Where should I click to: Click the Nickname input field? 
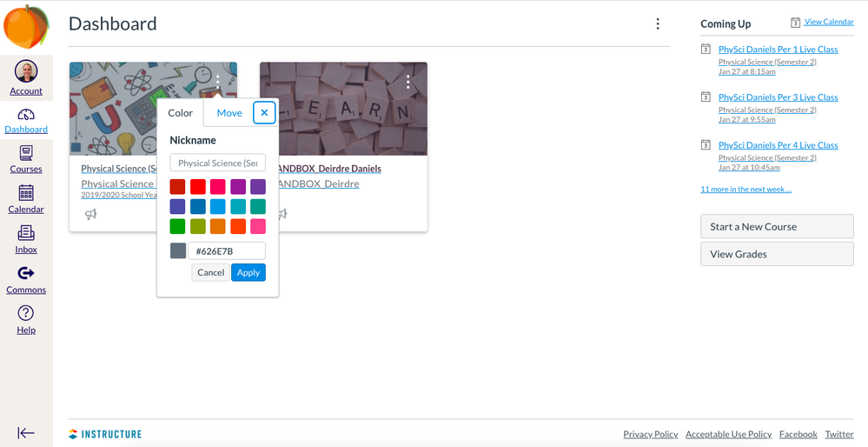point(217,163)
